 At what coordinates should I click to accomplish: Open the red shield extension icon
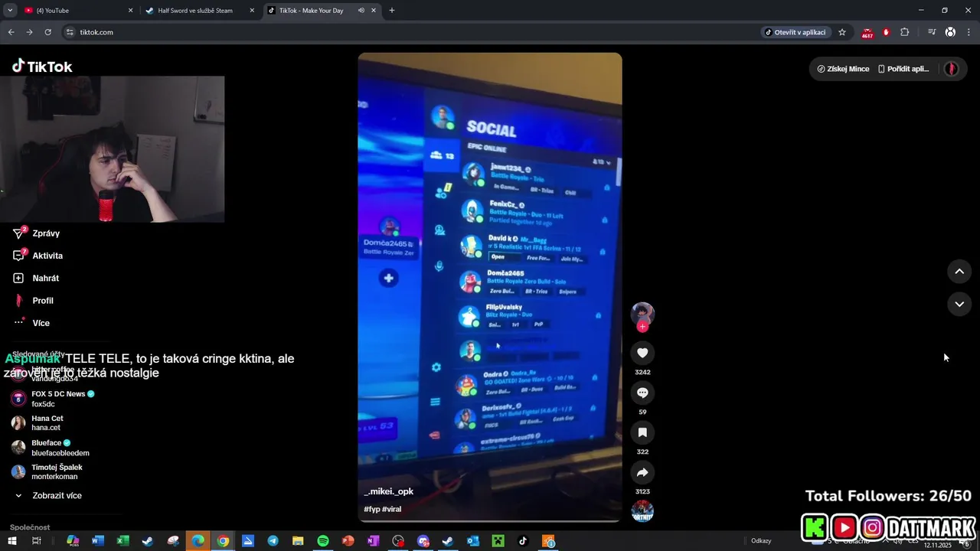(x=886, y=32)
